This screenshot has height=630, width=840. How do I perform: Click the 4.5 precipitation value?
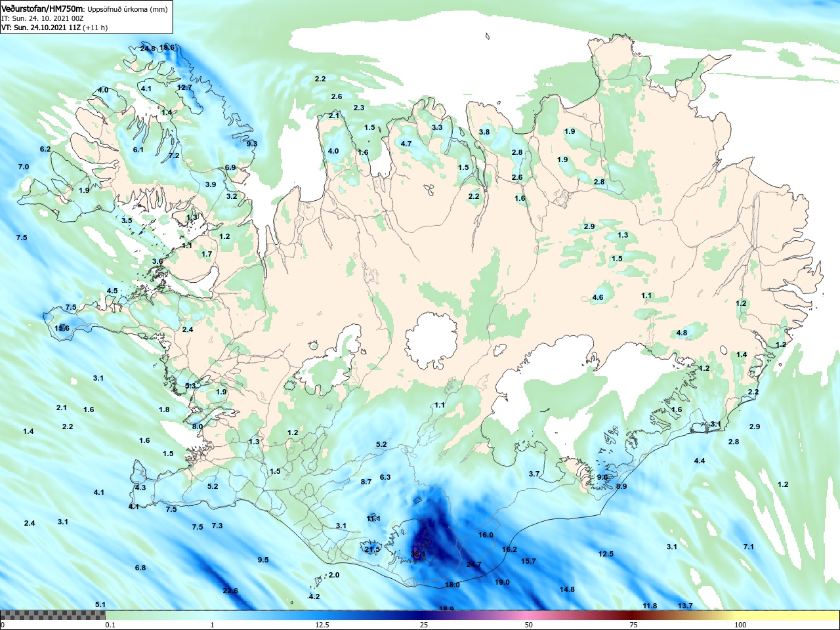(112, 291)
